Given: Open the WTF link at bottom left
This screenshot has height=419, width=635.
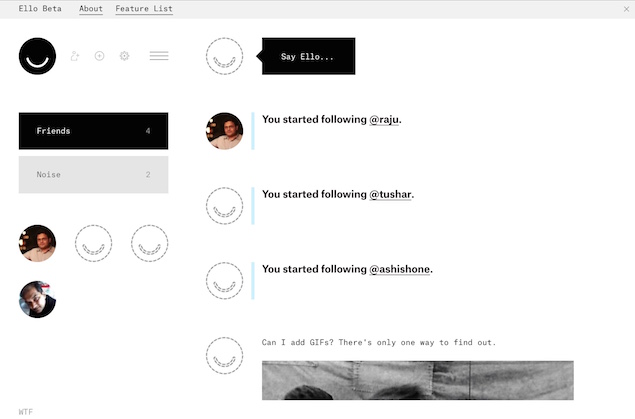Looking at the screenshot, I should (x=25, y=412).
